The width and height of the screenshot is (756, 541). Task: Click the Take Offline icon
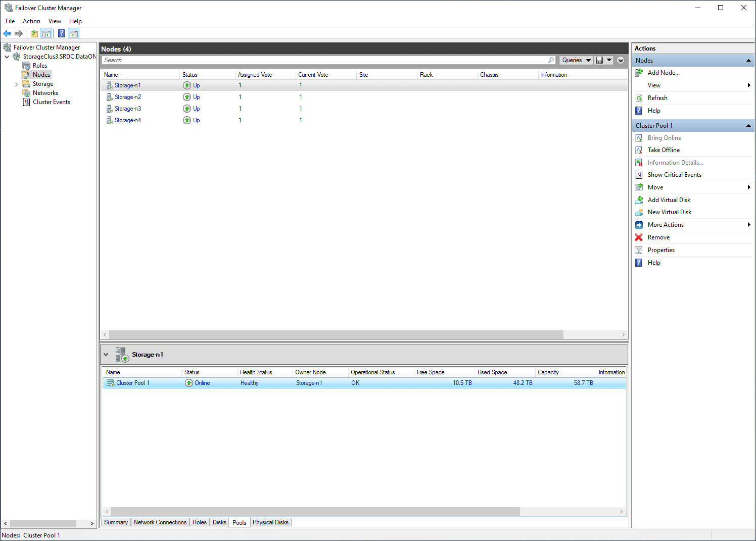click(x=639, y=150)
